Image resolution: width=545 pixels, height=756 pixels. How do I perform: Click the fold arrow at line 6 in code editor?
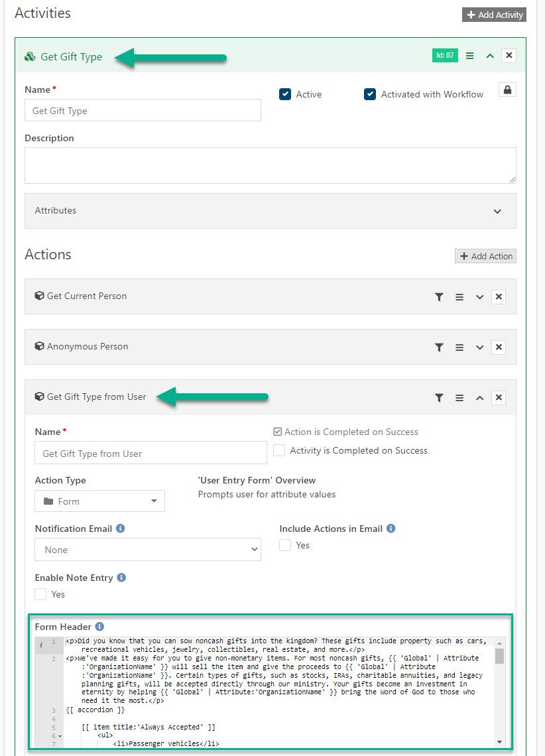pos(60,736)
